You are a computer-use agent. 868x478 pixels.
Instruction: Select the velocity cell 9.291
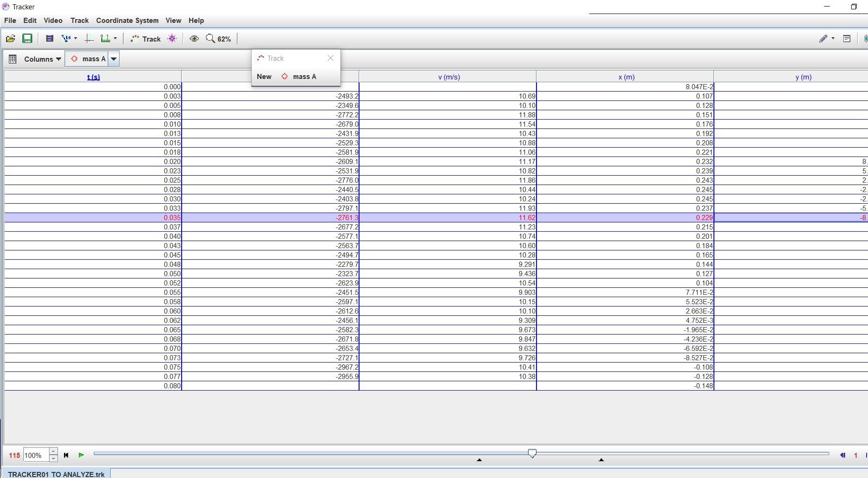point(448,264)
